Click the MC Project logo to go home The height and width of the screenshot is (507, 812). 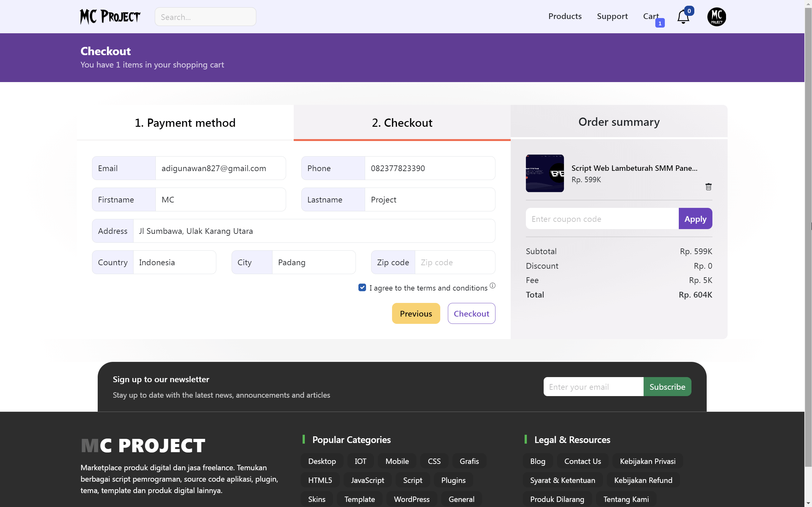(110, 16)
